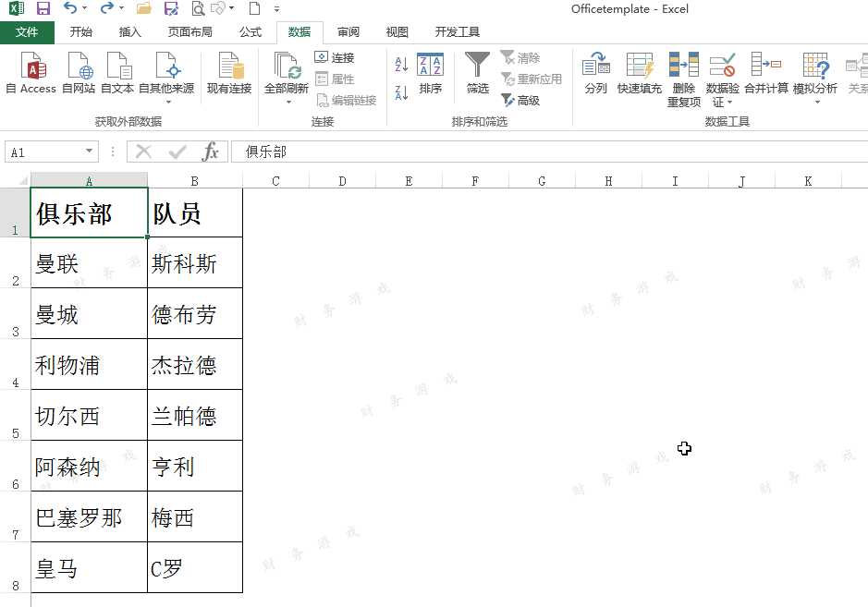The height and width of the screenshot is (607, 868).
Task: Click Remove Duplicates (删除重复项)
Action: pos(684,79)
